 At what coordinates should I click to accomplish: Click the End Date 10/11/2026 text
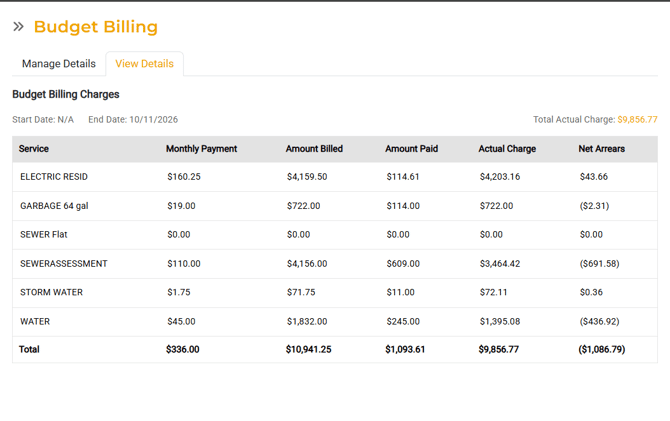pos(133,120)
